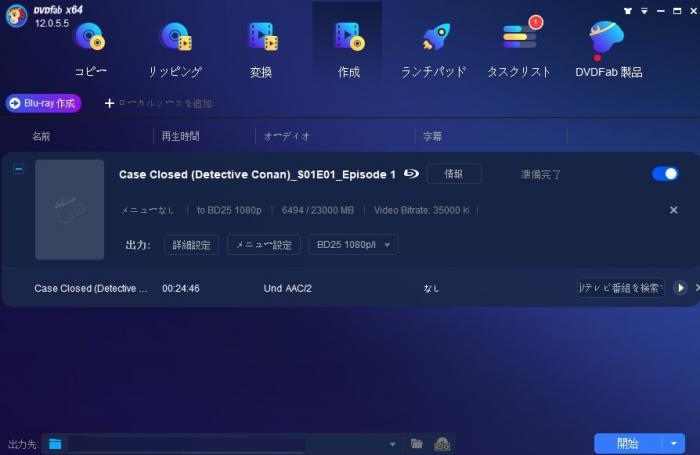Click the Case Closed S01E01 Episode 1 title

257,175
